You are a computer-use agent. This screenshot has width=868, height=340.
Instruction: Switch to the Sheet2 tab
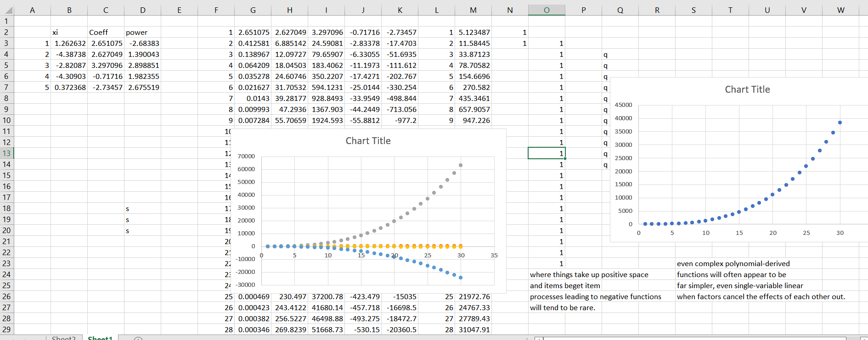[x=64, y=338]
